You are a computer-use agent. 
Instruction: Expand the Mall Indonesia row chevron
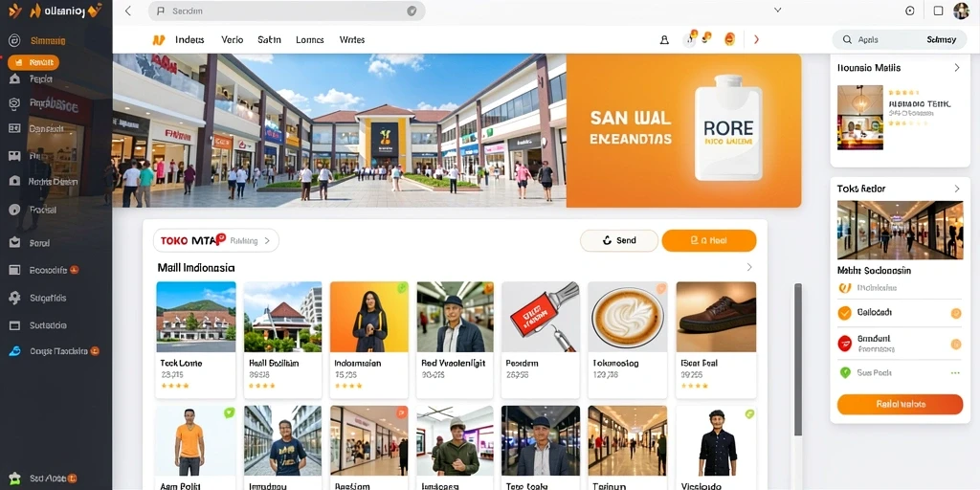pos(749,267)
